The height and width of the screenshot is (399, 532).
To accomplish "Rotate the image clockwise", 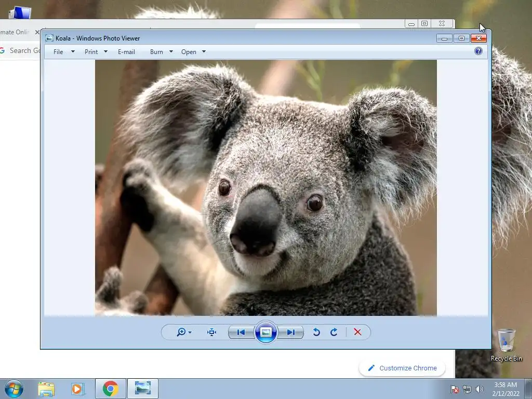I will click(334, 332).
